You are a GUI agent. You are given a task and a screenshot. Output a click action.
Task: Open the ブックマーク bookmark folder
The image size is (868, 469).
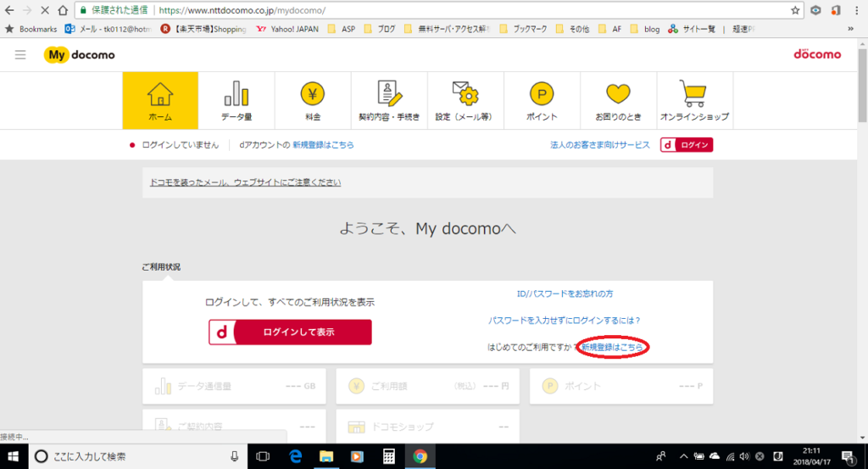(523, 29)
